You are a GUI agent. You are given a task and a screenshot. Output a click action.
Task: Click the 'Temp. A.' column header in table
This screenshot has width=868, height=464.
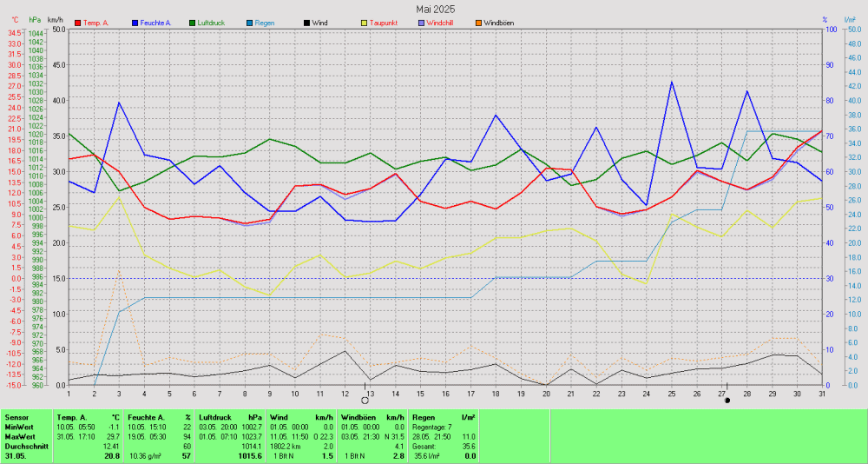[73, 417]
